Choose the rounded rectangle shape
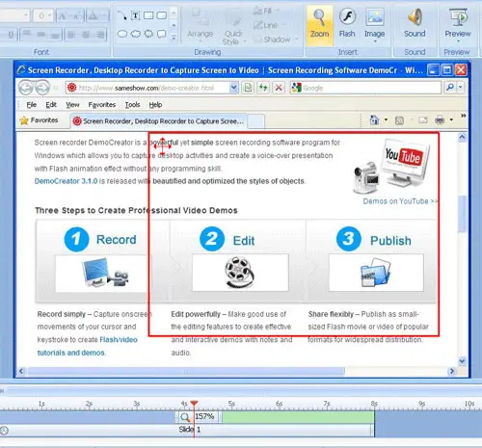 pos(162,15)
